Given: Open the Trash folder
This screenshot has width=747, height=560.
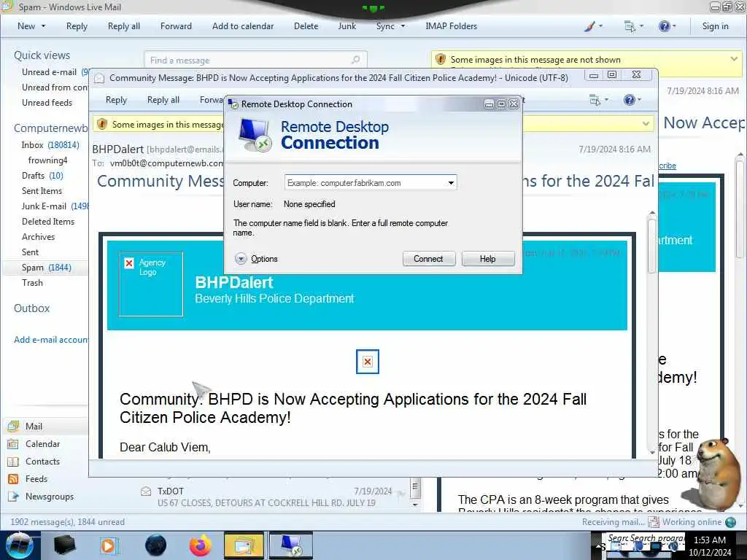Looking at the screenshot, I should (x=32, y=283).
